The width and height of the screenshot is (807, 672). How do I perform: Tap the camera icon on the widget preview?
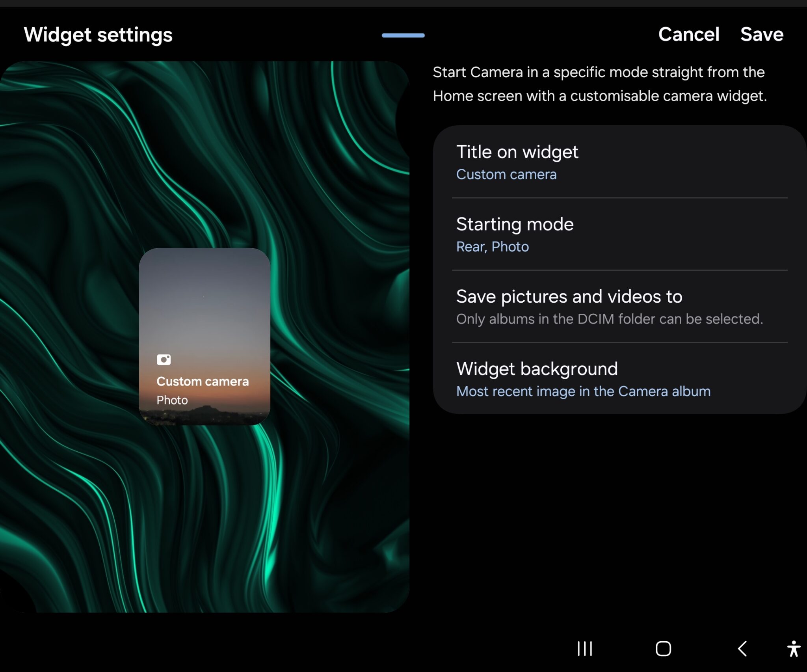pos(164,359)
